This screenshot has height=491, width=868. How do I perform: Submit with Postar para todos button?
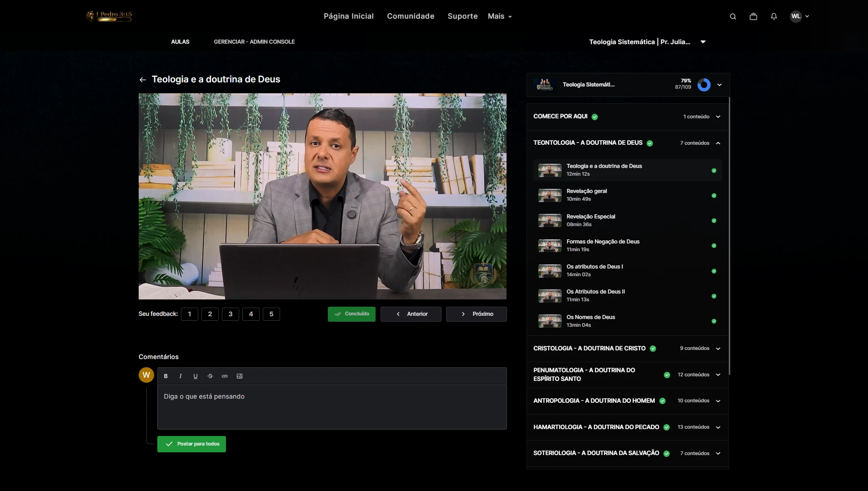click(191, 444)
